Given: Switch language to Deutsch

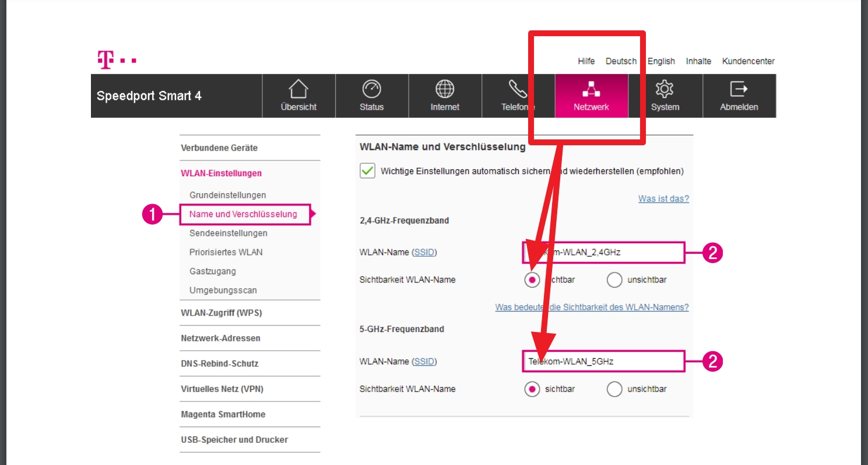Looking at the screenshot, I should tap(621, 61).
